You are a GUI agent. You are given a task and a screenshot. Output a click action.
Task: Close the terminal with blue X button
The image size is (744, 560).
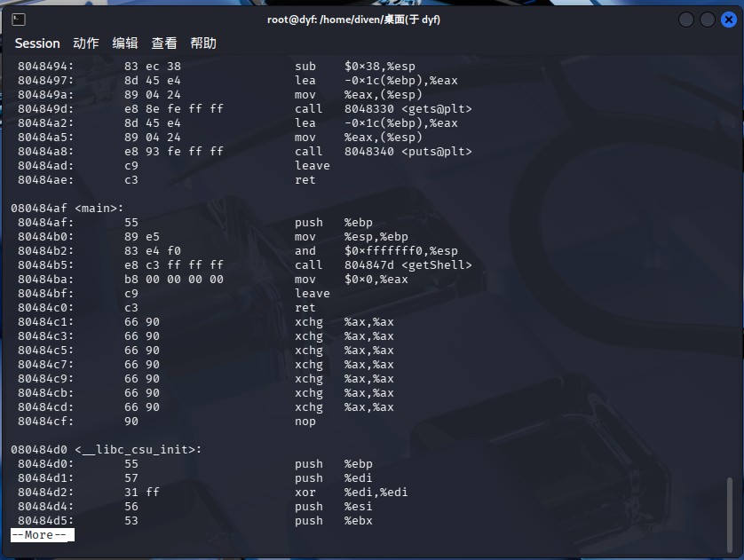point(729,20)
